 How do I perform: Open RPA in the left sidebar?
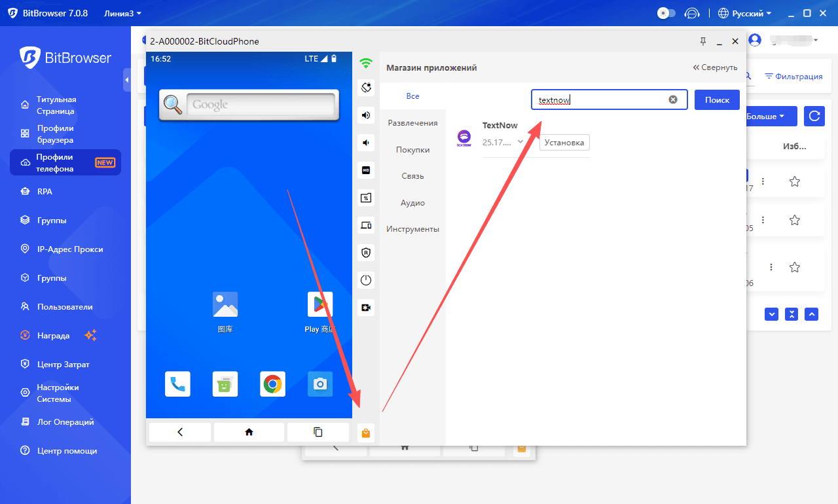click(45, 192)
